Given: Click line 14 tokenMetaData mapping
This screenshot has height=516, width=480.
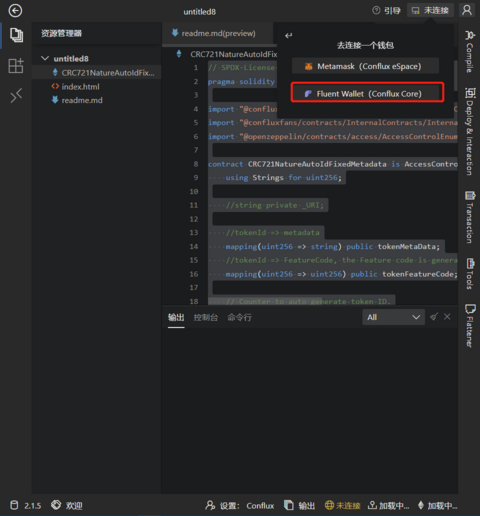Looking at the screenshot, I should point(332,247).
